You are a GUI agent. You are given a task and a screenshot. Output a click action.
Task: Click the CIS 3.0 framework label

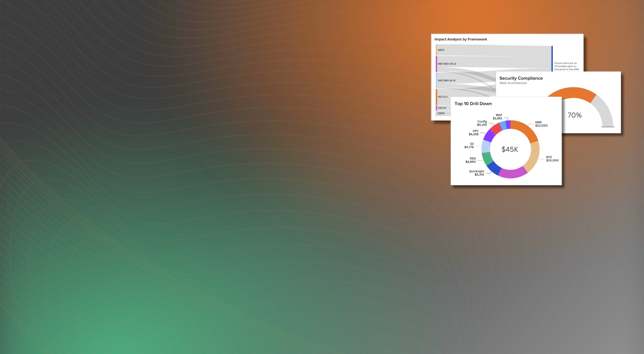pos(441,108)
